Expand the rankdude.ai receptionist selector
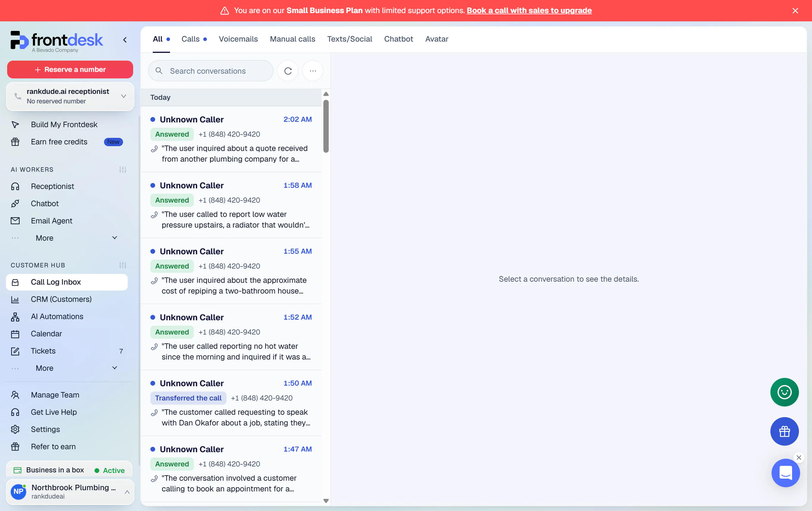Viewport: 812px width, 511px height. pos(70,96)
